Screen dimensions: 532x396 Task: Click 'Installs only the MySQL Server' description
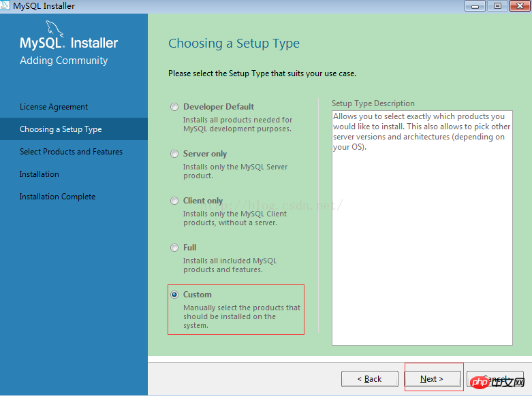(x=236, y=171)
